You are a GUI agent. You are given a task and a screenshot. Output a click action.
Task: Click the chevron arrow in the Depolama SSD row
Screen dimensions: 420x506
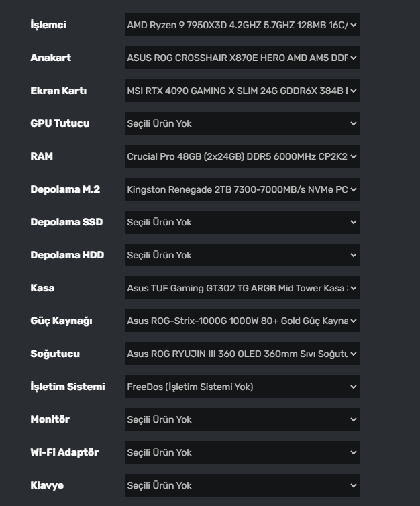354,223
